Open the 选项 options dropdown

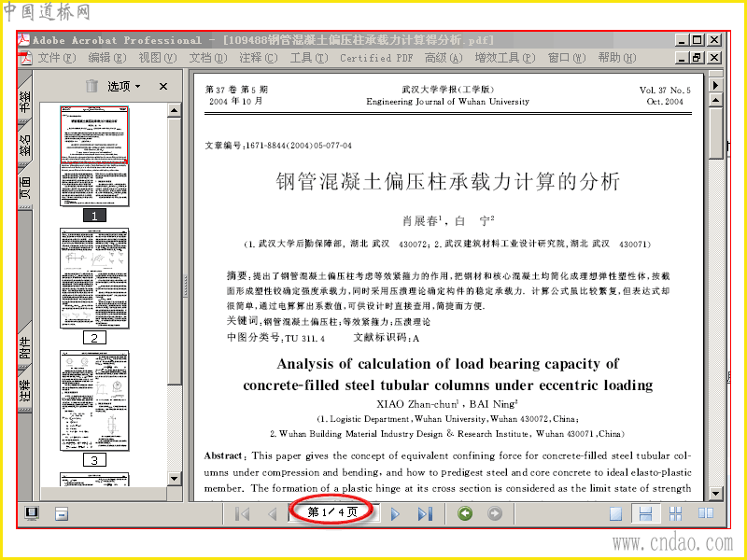pos(123,86)
